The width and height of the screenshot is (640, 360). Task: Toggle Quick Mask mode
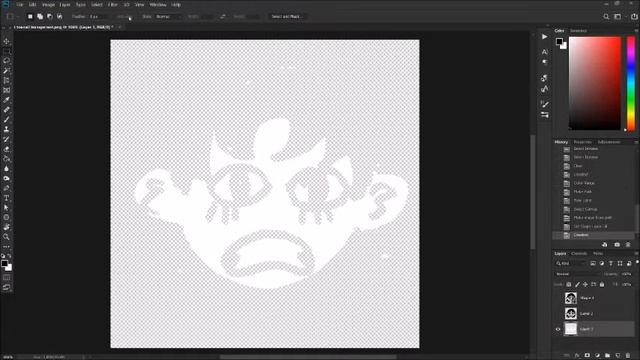click(x=7, y=278)
